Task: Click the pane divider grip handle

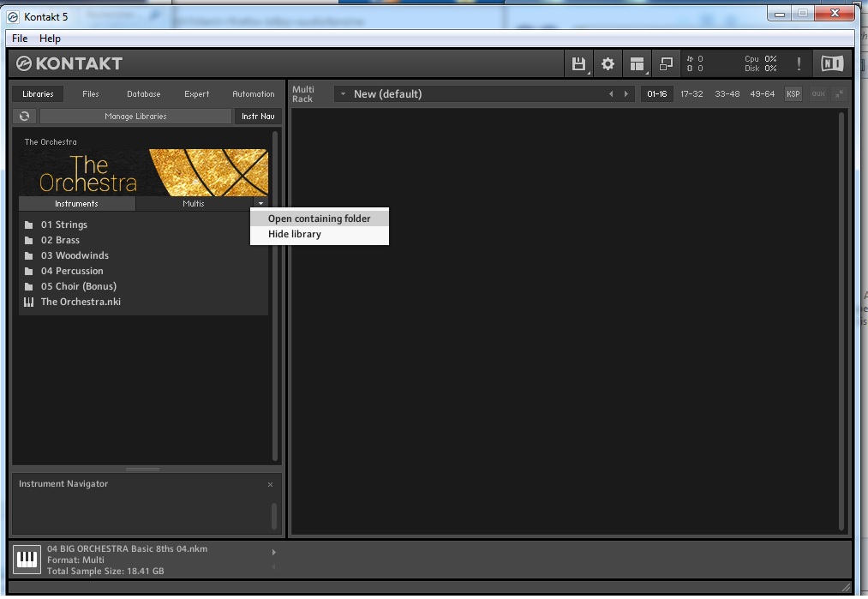Action: 143,470
